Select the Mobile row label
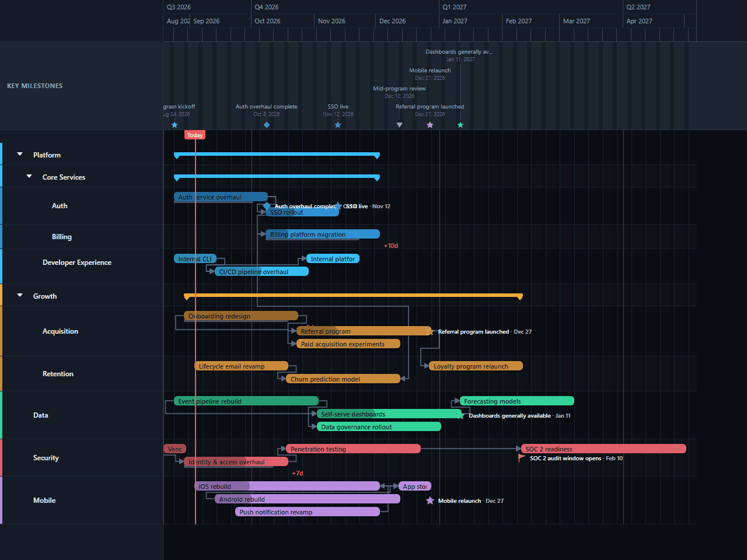The height and width of the screenshot is (560, 747). coord(44,501)
